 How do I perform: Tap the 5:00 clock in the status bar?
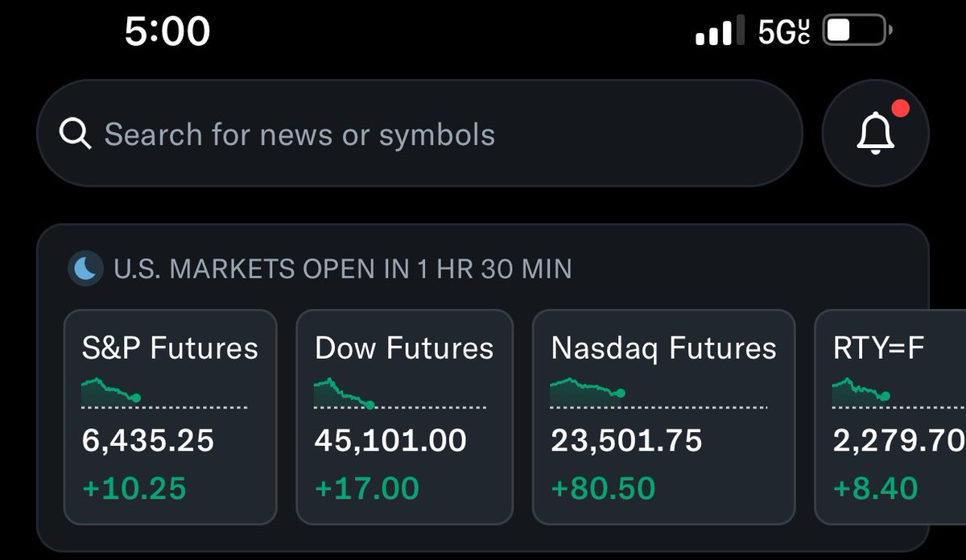coord(167,31)
